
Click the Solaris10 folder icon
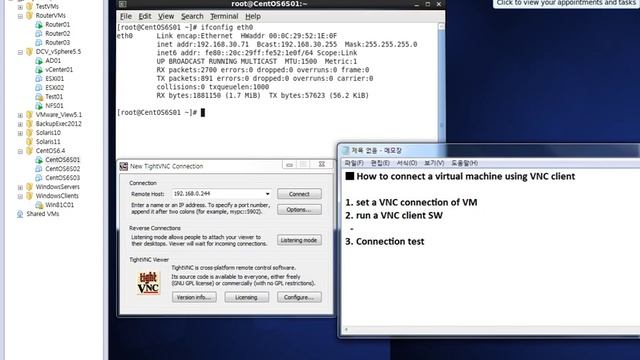(x=29, y=133)
